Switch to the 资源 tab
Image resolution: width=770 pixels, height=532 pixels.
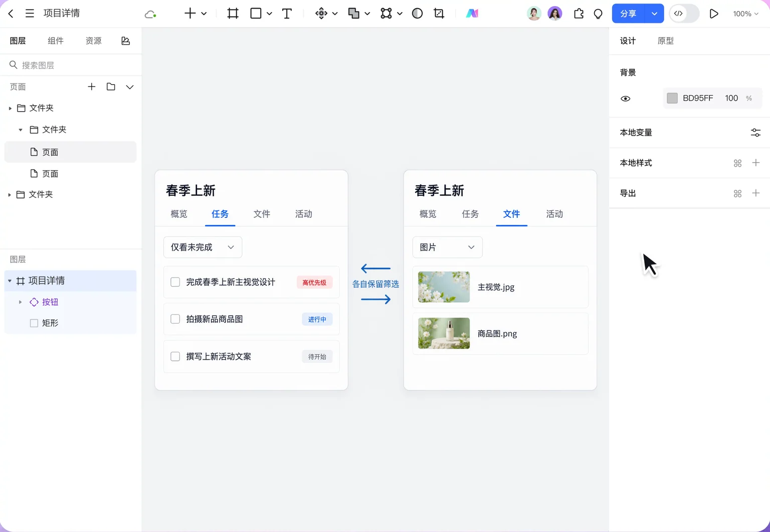tap(93, 41)
